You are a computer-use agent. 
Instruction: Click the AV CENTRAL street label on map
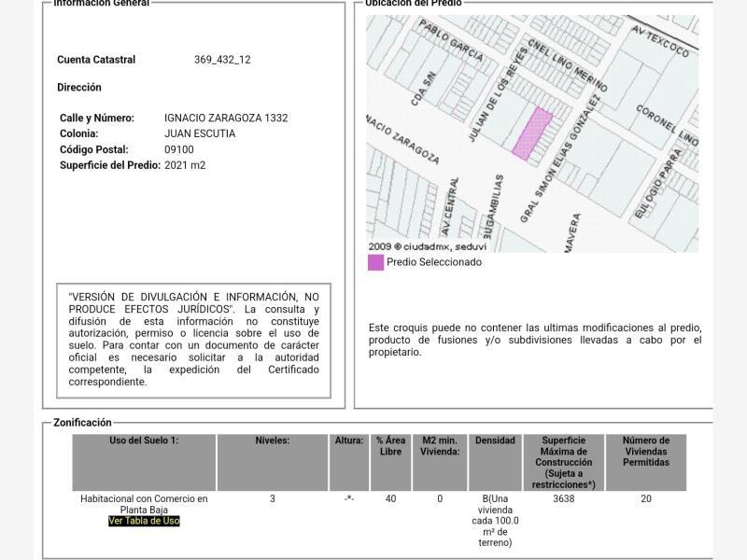tap(450, 206)
